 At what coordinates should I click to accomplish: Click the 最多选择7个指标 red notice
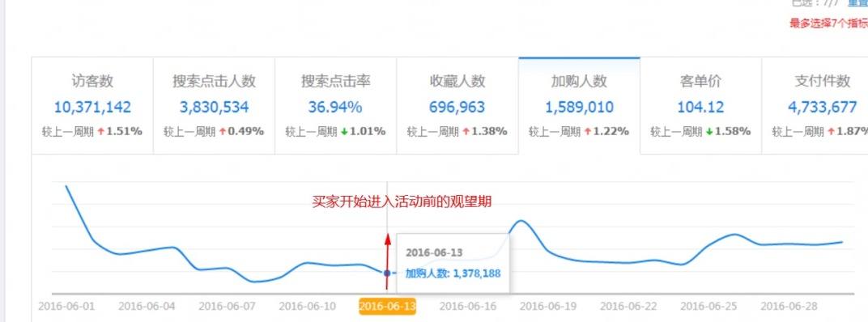[828, 23]
